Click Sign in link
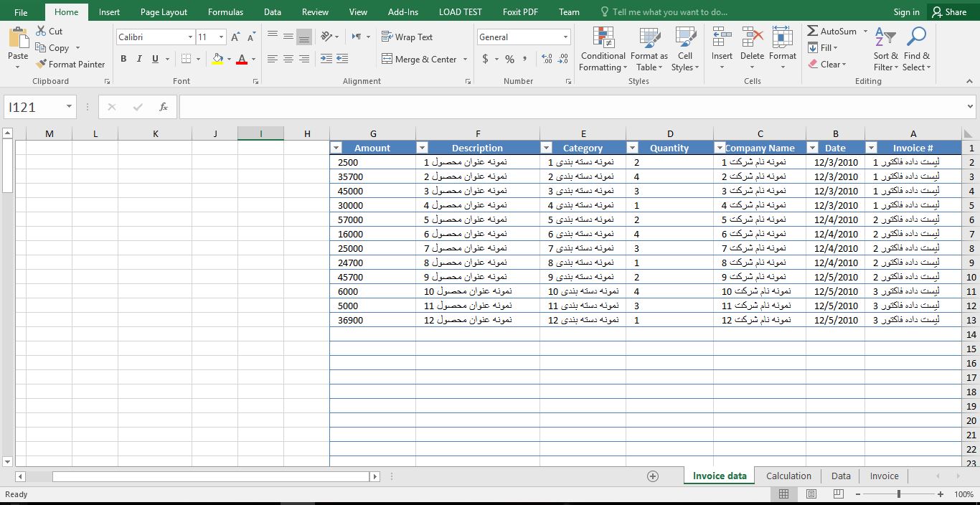The width and height of the screenshot is (980, 505). pos(906,12)
